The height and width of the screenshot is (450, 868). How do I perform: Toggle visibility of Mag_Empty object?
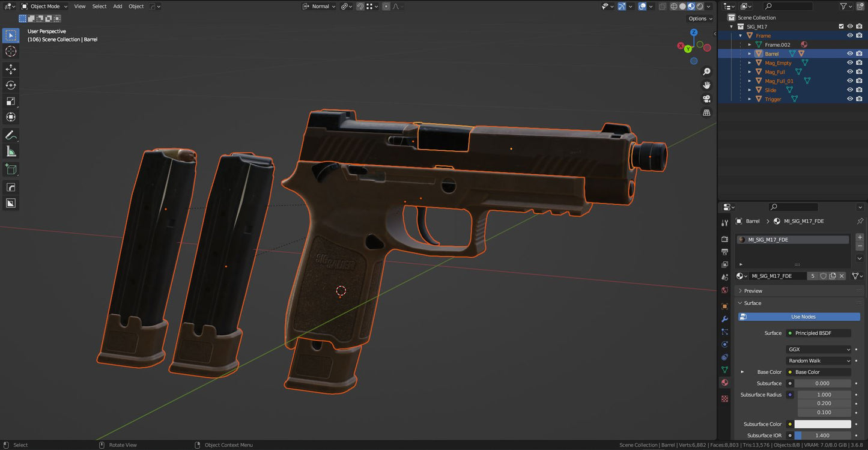click(849, 63)
